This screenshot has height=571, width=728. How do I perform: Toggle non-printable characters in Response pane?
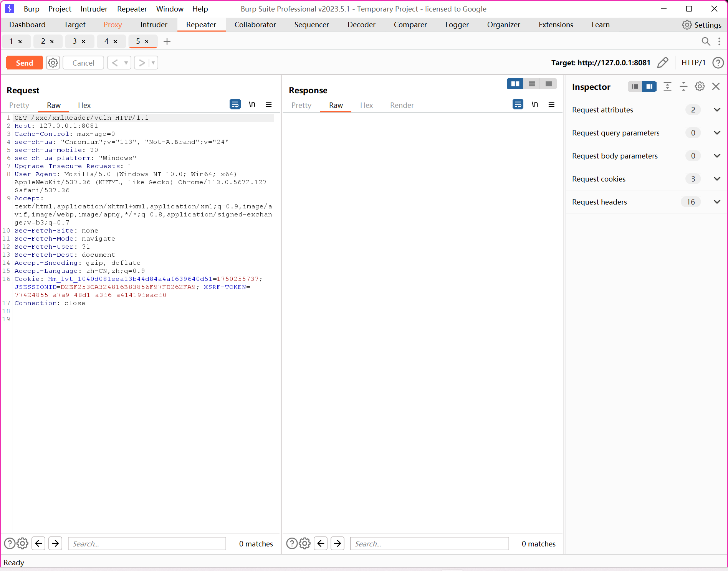(535, 104)
